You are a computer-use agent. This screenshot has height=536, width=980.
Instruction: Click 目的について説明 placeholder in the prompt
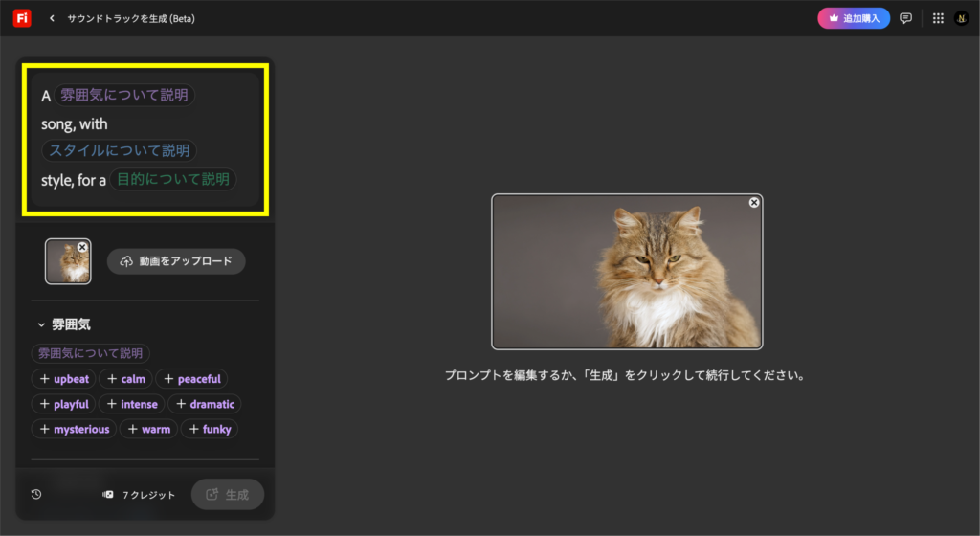(172, 179)
